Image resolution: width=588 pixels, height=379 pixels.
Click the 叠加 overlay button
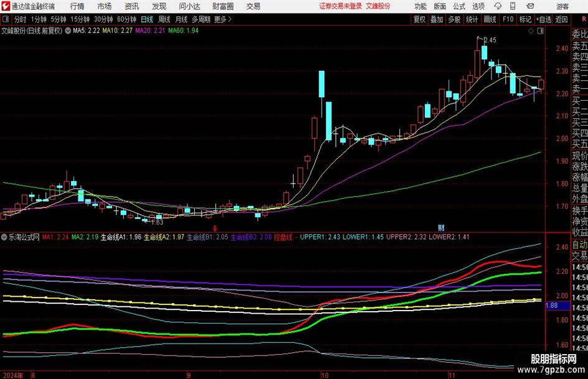[x=437, y=19]
